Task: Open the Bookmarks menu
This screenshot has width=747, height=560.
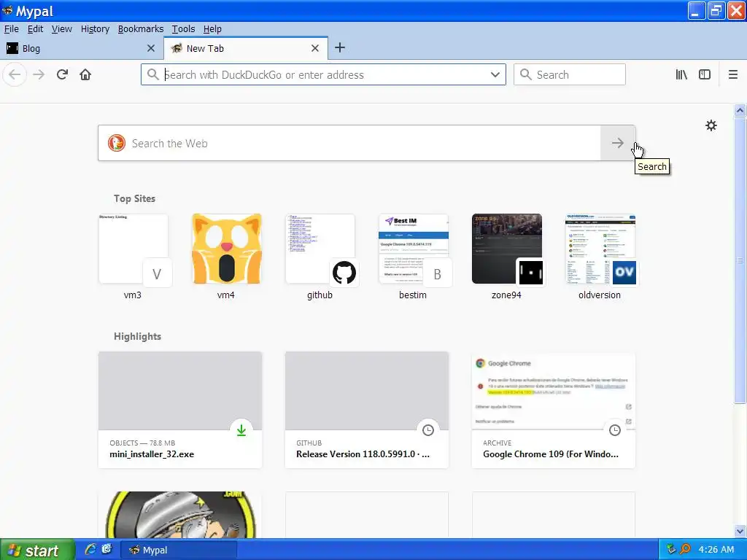Action: 141,29
